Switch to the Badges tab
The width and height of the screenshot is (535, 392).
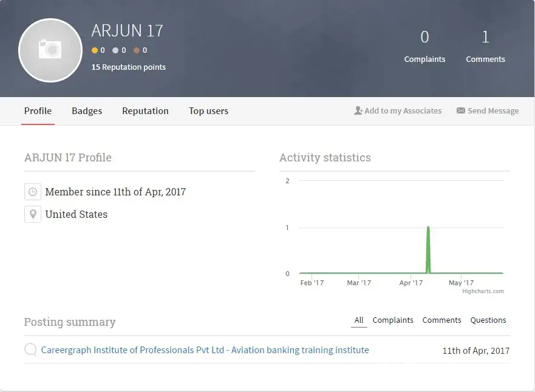[87, 111]
